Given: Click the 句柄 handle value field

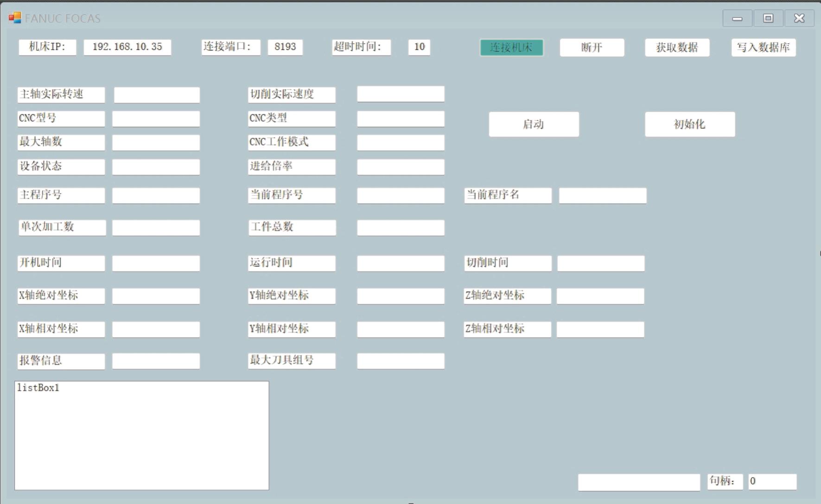Looking at the screenshot, I should pos(772,481).
